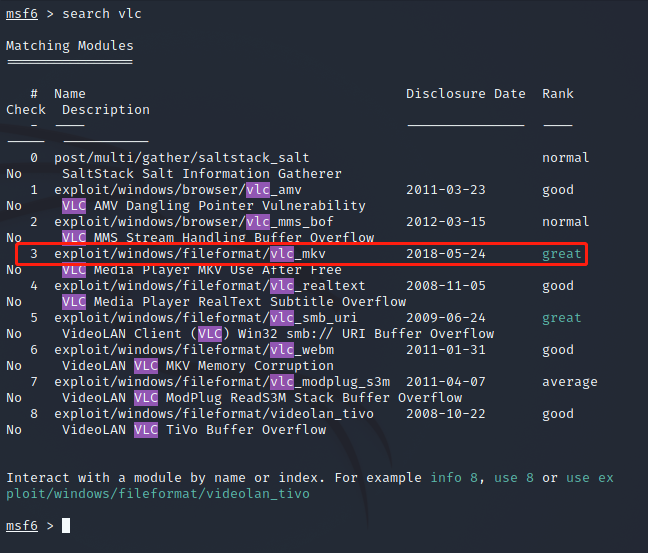Click the 'Check' column header
The width and height of the screenshot is (648, 553).
(x=26, y=110)
